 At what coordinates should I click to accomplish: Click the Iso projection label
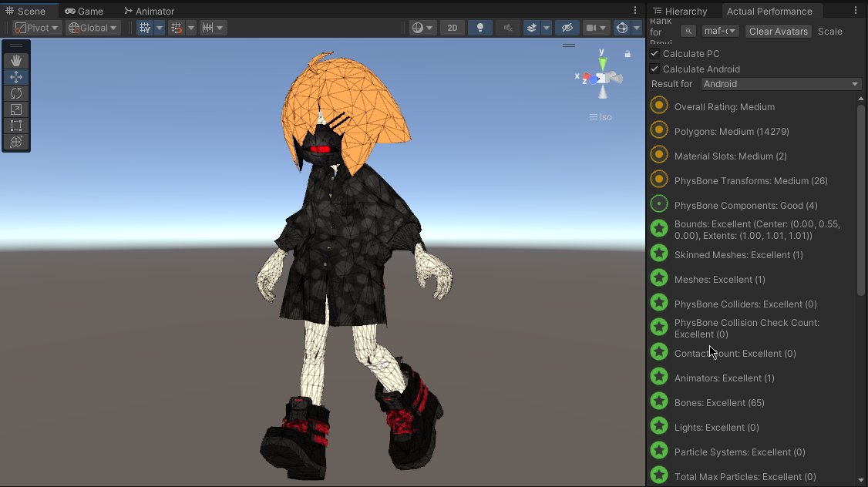click(x=601, y=117)
